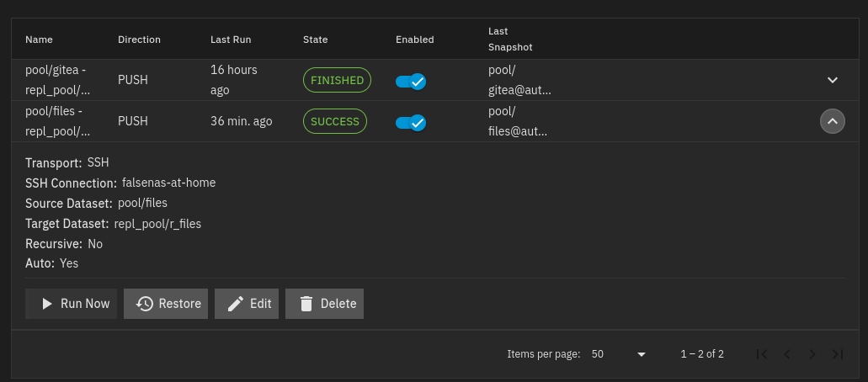Click the Restore history clock icon
The height and width of the screenshot is (382, 868).
click(145, 304)
